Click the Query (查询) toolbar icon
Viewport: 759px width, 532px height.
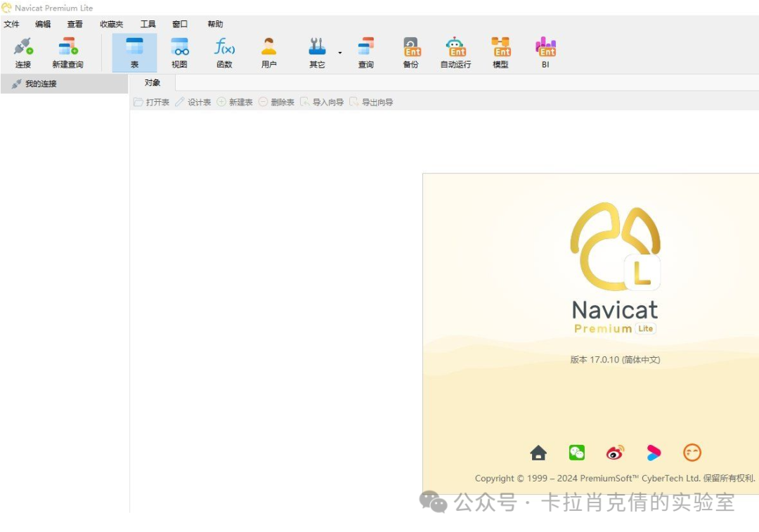pos(365,53)
